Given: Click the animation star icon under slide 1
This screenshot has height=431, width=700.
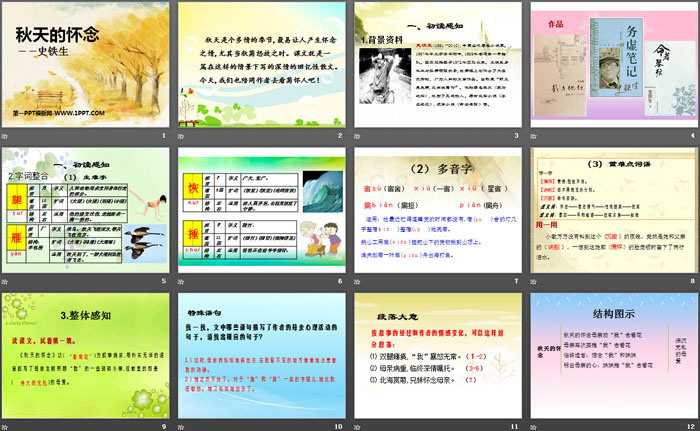Looking at the screenshot, I should [5, 136].
